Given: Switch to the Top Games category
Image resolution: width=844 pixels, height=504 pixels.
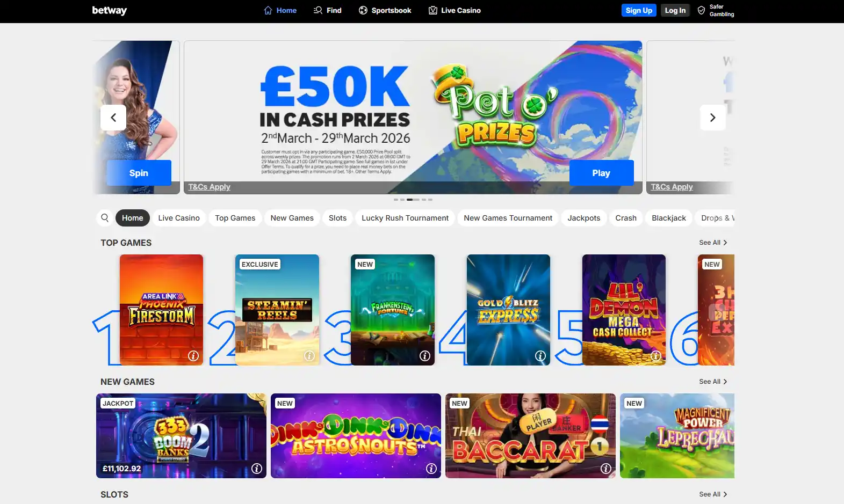Looking at the screenshot, I should [235, 218].
